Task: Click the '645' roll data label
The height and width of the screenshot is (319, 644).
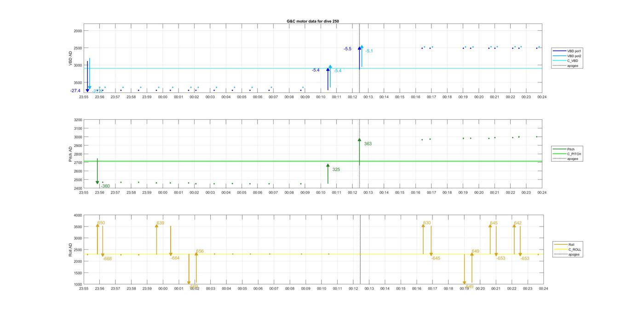Action: (x=494, y=223)
